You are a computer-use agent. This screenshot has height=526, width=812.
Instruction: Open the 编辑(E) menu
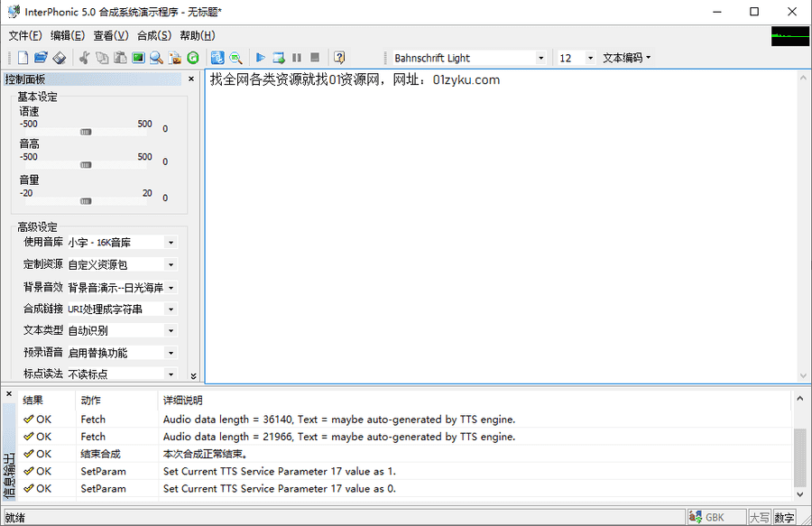68,35
